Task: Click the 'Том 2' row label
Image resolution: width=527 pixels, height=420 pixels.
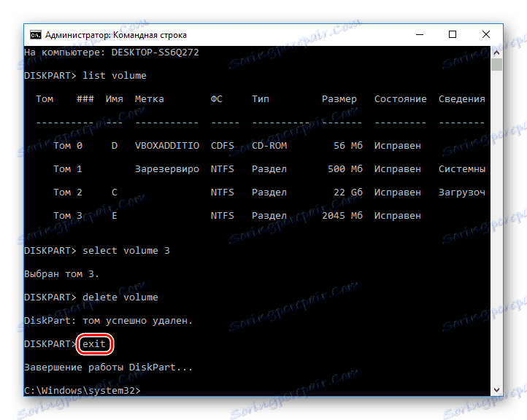Action: click(x=68, y=192)
